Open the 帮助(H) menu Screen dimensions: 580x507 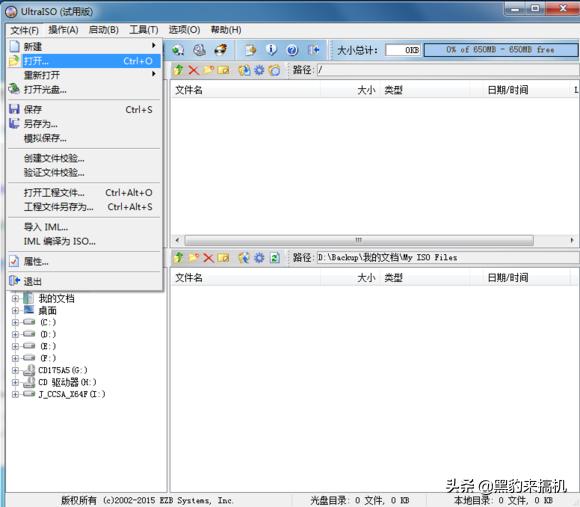pos(226,30)
